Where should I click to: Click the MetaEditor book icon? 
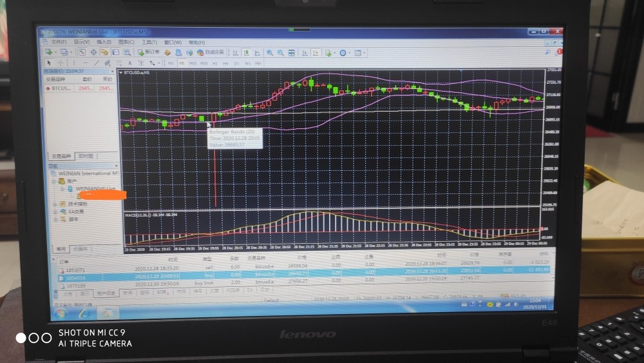pos(167,52)
